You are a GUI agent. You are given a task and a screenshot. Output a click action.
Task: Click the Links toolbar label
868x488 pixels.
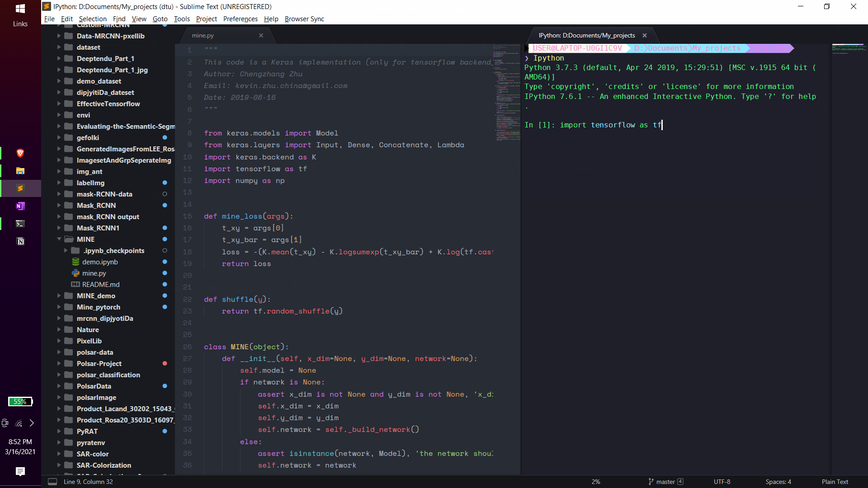click(20, 24)
